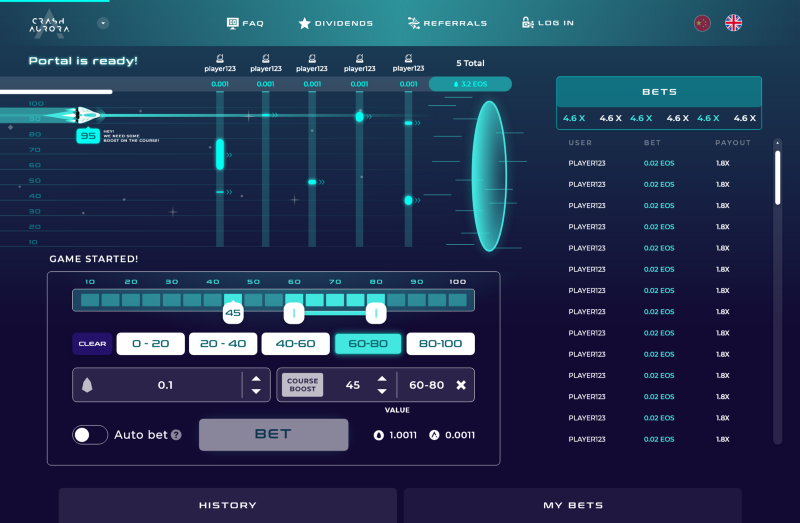Screen dimensions: 800x523
Task: Select the Bets panel header
Action: [659, 92]
